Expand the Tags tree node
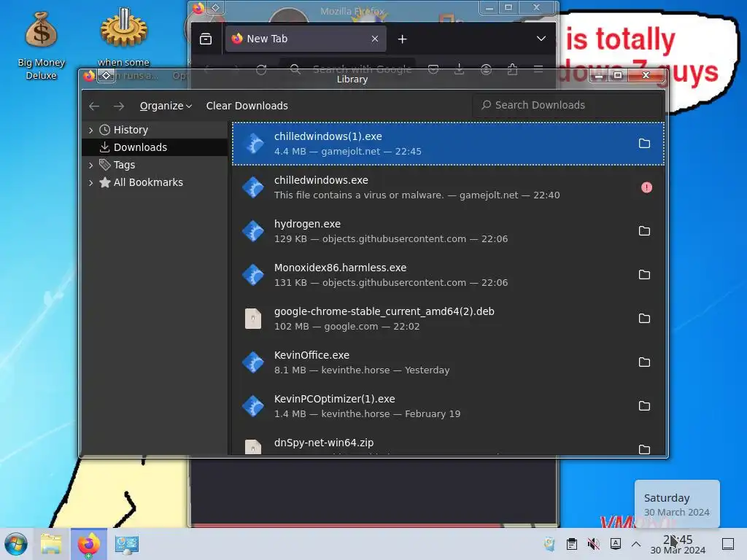The width and height of the screenshot is (747, 560). click(90, 166)
